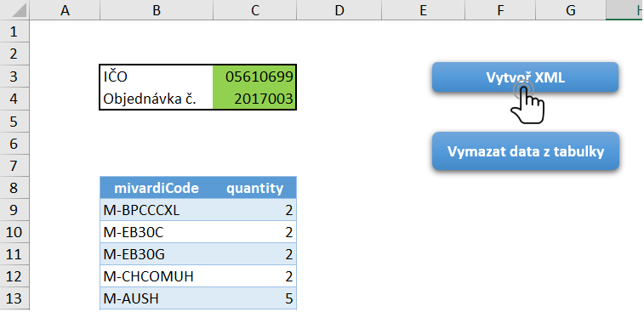Select row 8 header
Screen dimensions: 644x312
tap(14, 188)
